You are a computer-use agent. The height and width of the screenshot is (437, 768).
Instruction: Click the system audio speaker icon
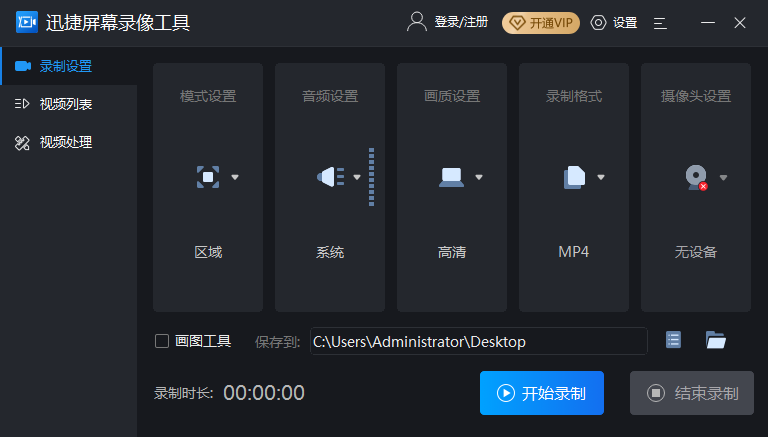(329, 177)
